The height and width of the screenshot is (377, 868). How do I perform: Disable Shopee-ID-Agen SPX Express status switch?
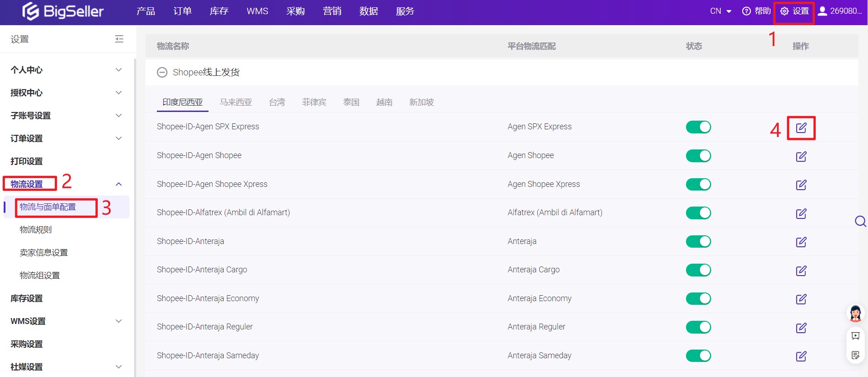click(x=698, y=127)
